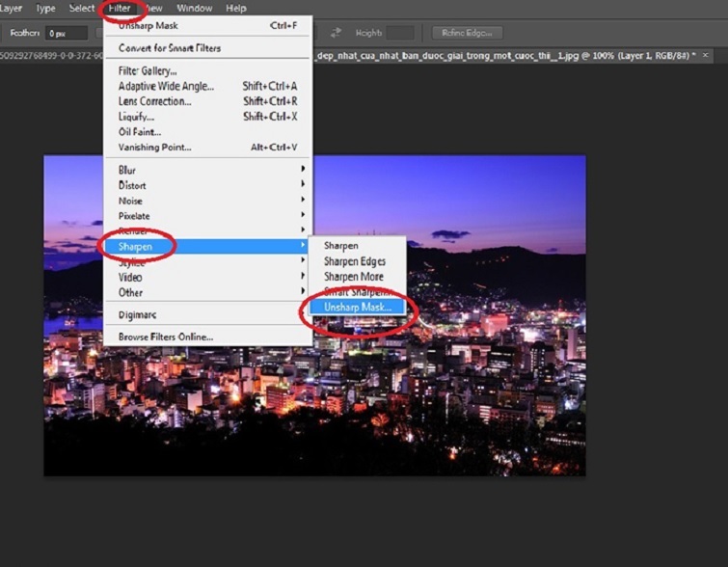Open the Liquify filter
This screenshot has height=567, width=728.
136,117
